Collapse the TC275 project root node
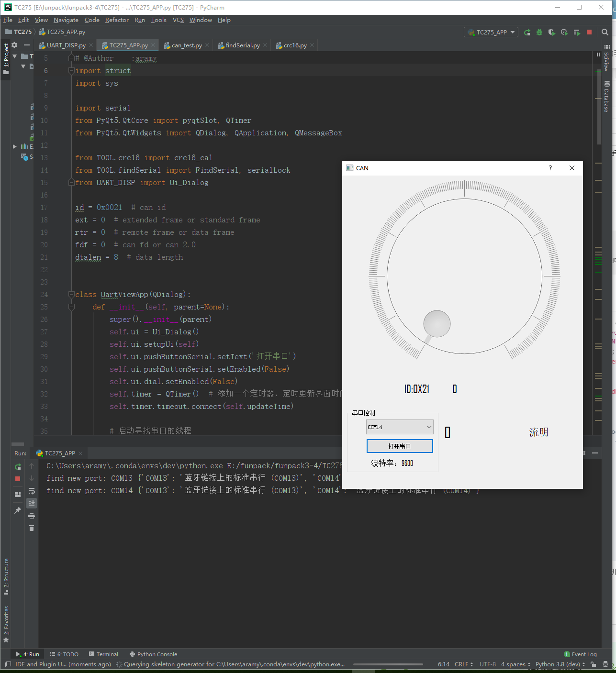The height and width of the screenshot is (673, 616). tap(15, 56)
